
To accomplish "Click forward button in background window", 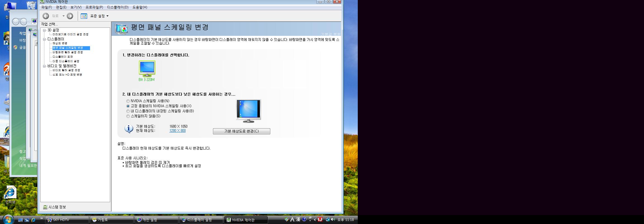I will (23, 22).
